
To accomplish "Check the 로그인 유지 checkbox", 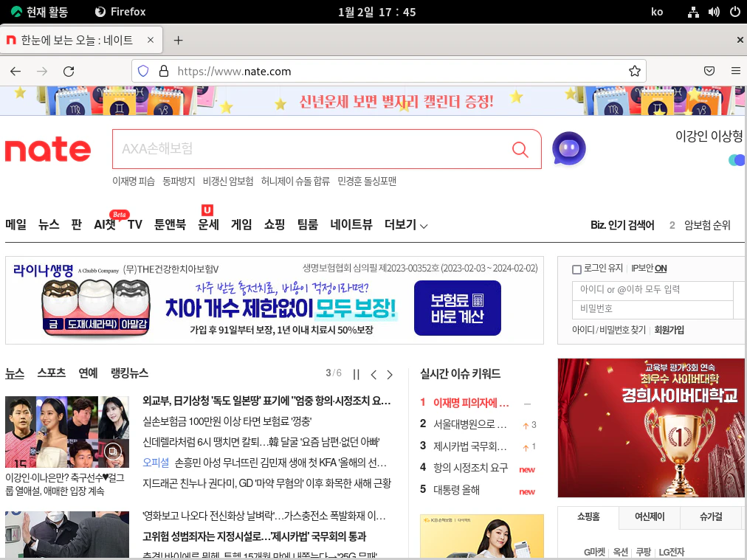I will click(x=576, y=269).
